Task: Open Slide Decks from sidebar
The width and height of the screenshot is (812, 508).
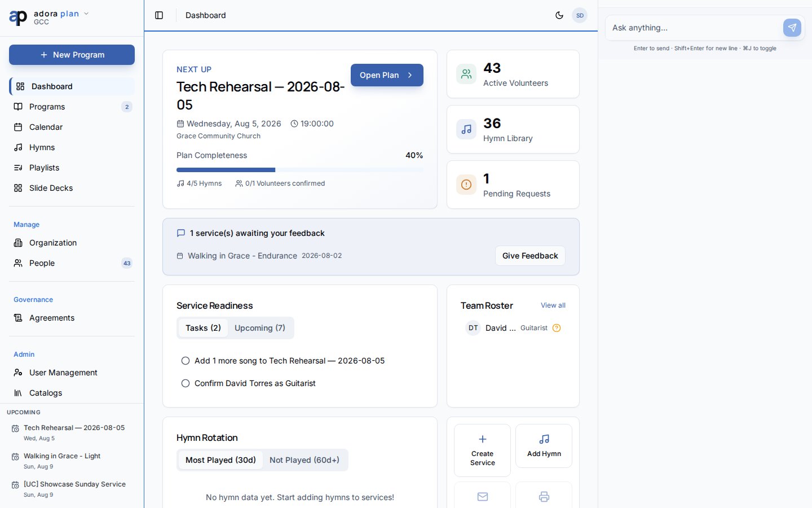Action: [72, 188]
